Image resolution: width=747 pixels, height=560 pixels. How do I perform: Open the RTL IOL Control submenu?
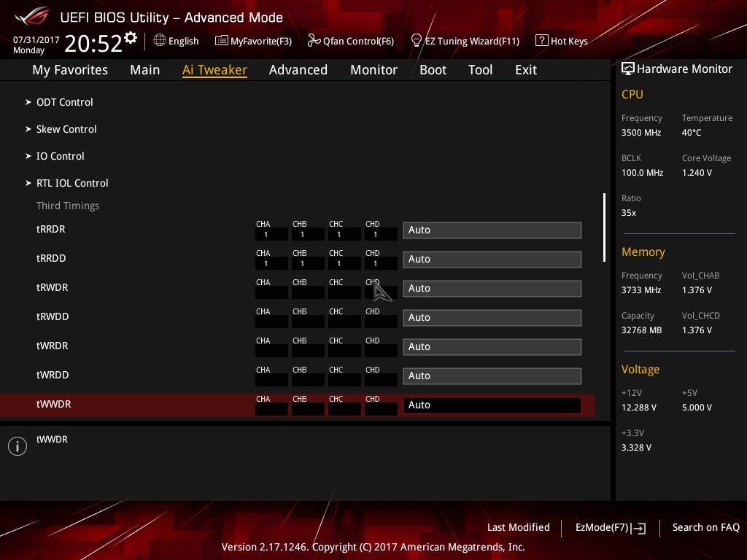71,183
